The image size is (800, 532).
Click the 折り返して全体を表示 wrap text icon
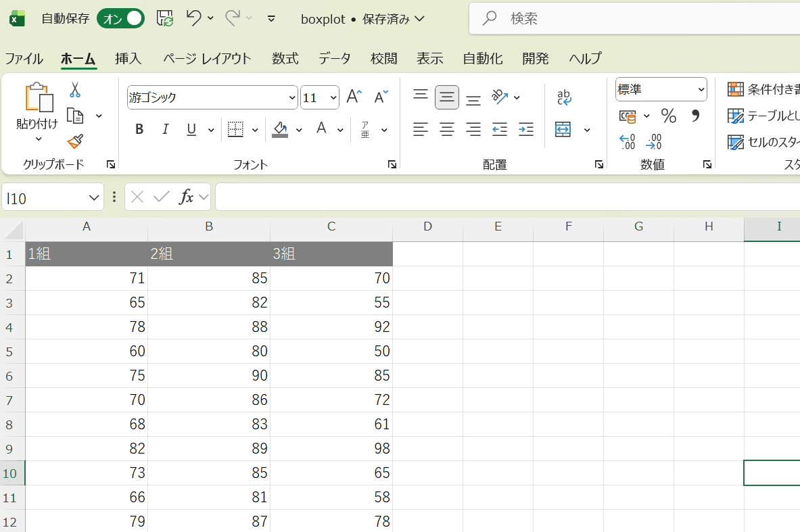564,97
